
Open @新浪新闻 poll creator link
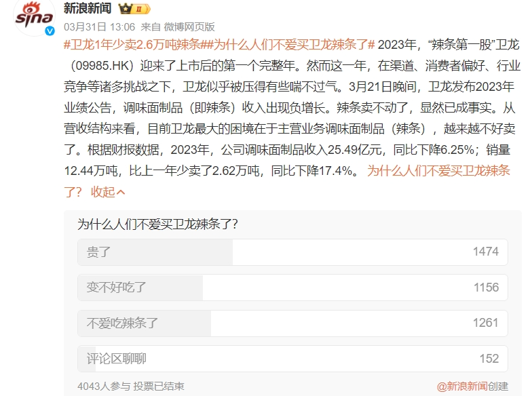[462, 387]
